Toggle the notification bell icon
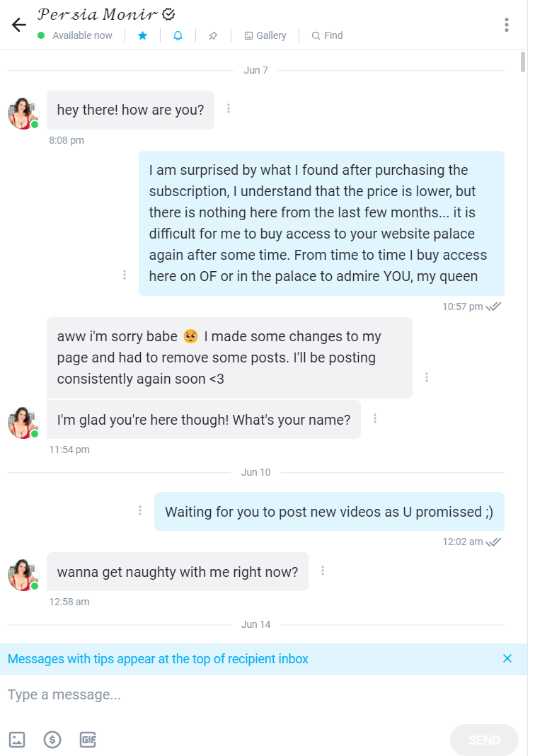Image resolution: width=535 pixels, height=756 pixels. 178,35
